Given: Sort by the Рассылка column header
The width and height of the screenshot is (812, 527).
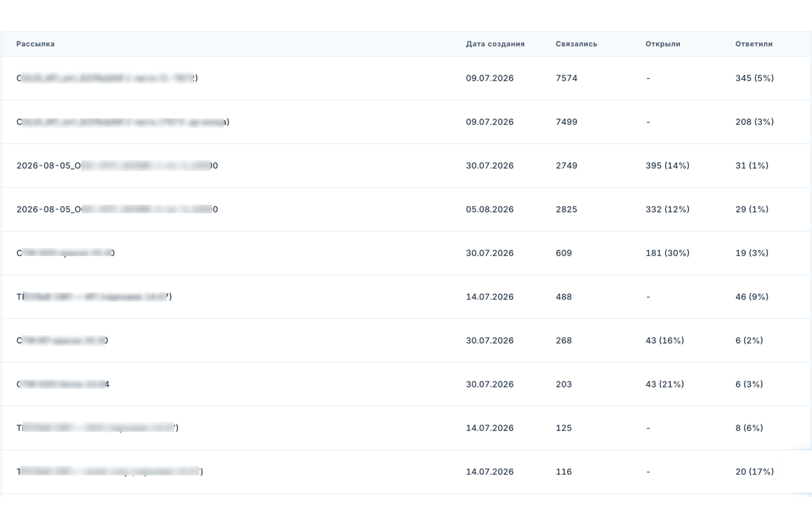Looking at the screenshot, I should 35,44.
